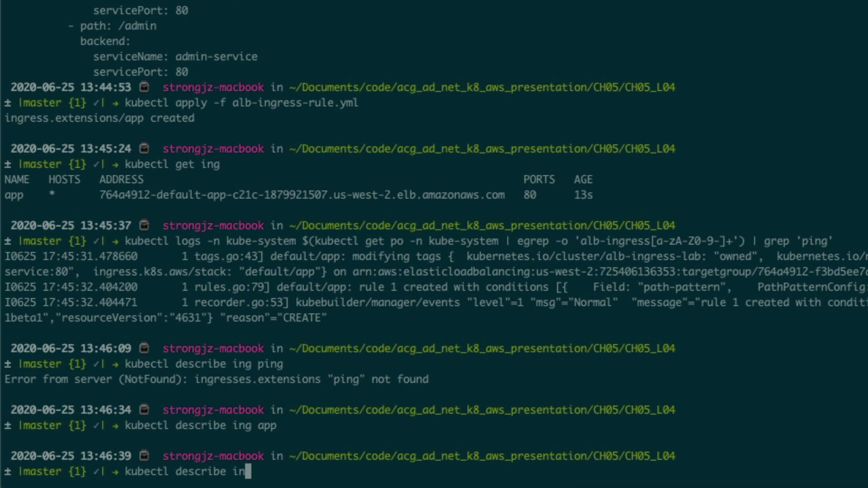Click the watch icon after timestamp 13:46:39

pyautogui.click(x=144, y=455)
